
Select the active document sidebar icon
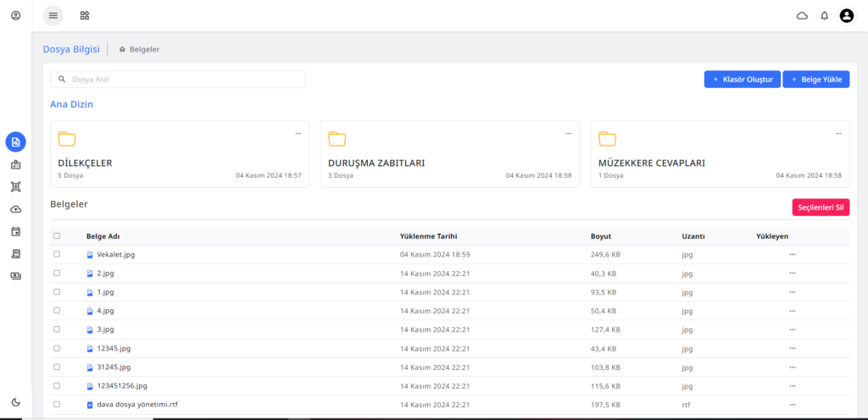tap(15, 142)
